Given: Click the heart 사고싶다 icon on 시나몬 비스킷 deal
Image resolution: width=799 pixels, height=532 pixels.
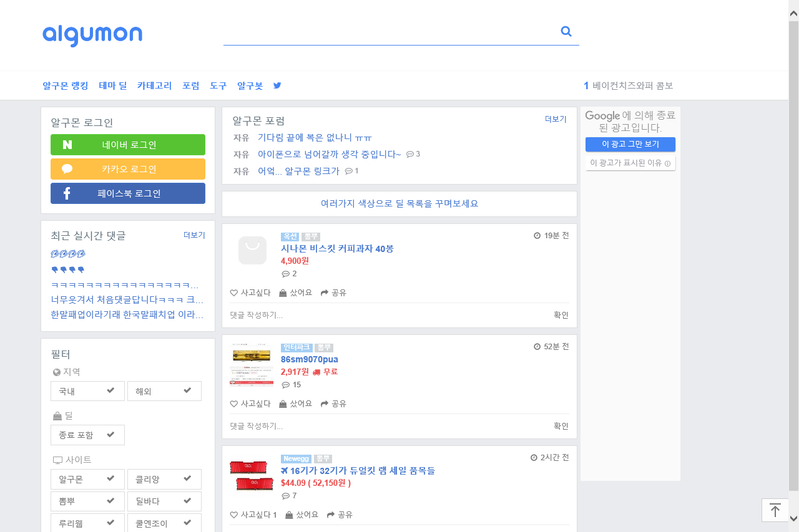Looking at the screenshot, I should coord(234,293).
